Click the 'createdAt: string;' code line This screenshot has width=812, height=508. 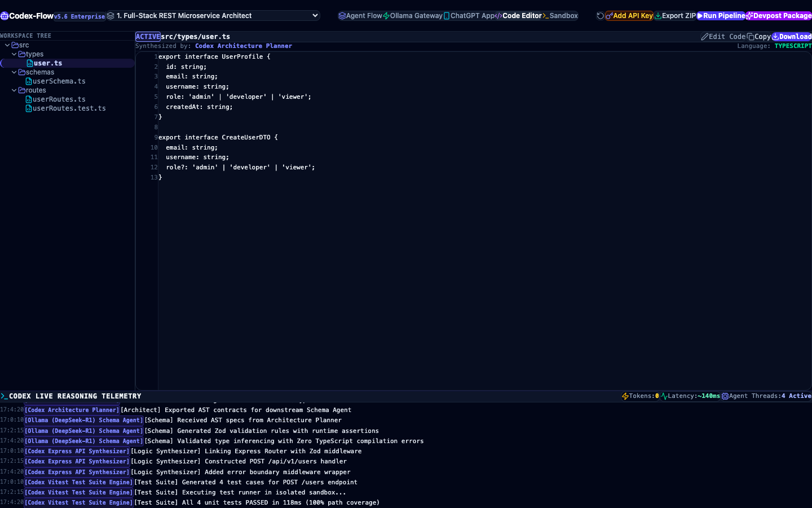(199, 107)
